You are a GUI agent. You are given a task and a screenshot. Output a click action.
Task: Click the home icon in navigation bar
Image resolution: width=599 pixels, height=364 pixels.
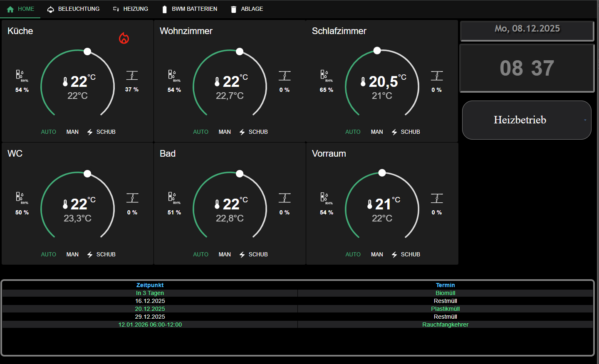click(x=10, y=9)
